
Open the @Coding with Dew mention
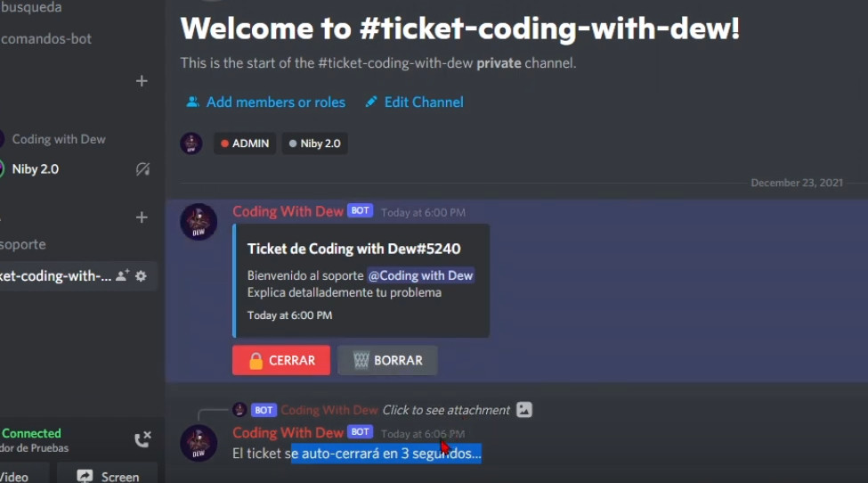click(421, 275)
